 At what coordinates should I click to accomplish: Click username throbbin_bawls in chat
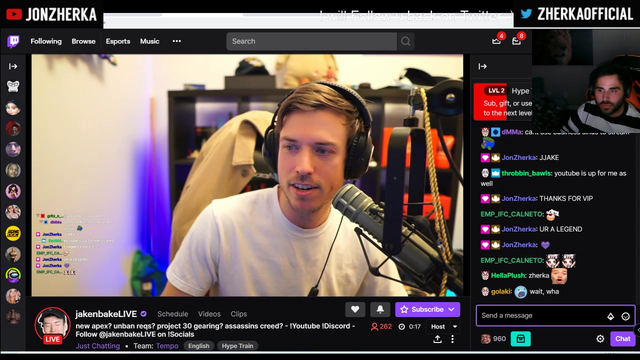pyautogui.click(x=526, y=173)
